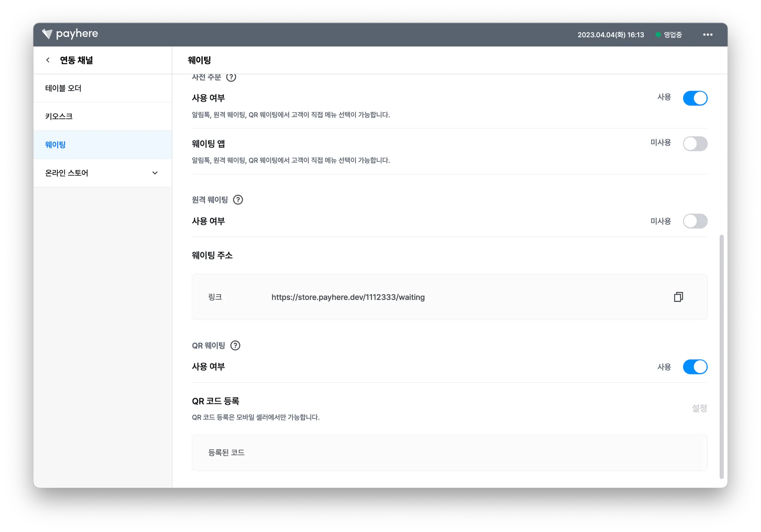The height and width of the screenshot is (532, 761).
Task: Disable the QR 웨이팅 사용 여부 toggle
Action: [x=695, y=367]
